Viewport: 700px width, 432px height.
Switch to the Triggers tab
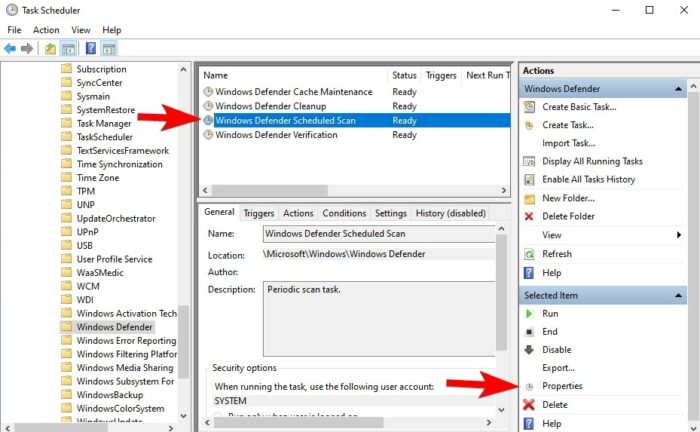259,214
